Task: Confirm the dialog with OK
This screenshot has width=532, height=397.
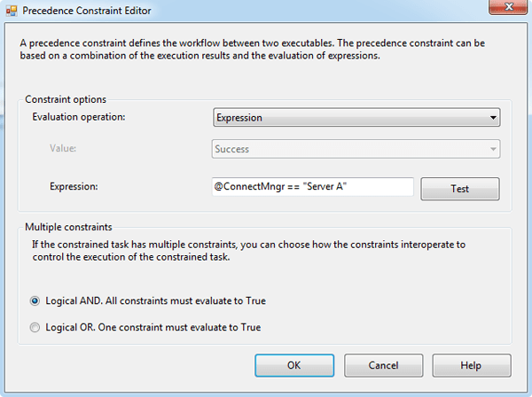Action: pyautogui.click(x=294, y=365)
